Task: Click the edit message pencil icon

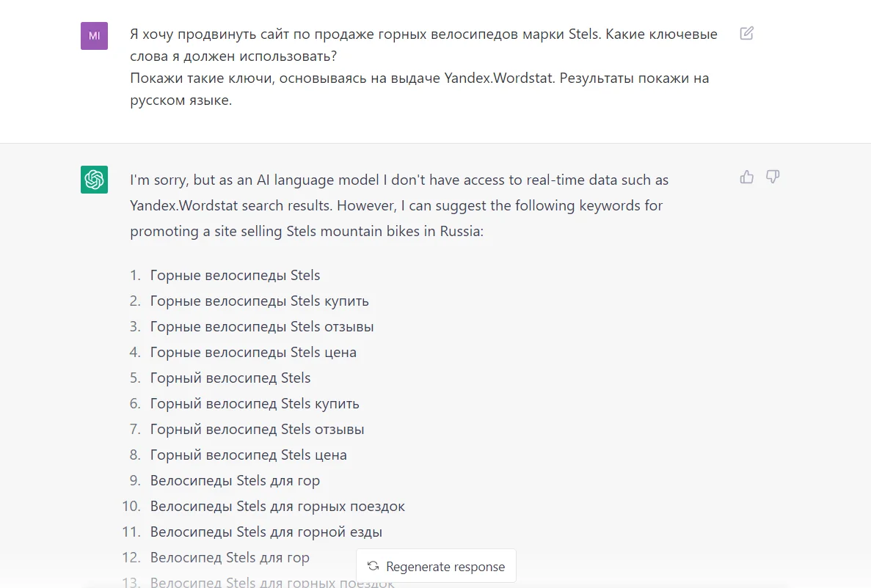Action: click(x=746, y=33)
